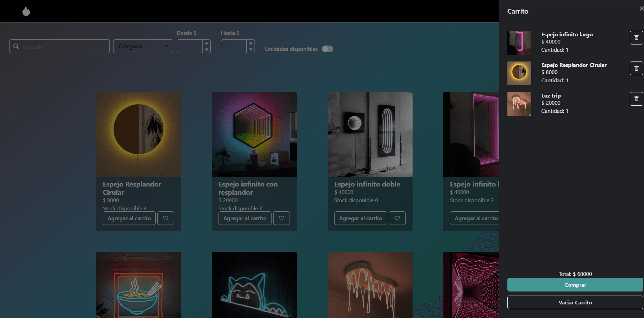
Task: Close the Carrito panel
Action: (x=641, y=8)
